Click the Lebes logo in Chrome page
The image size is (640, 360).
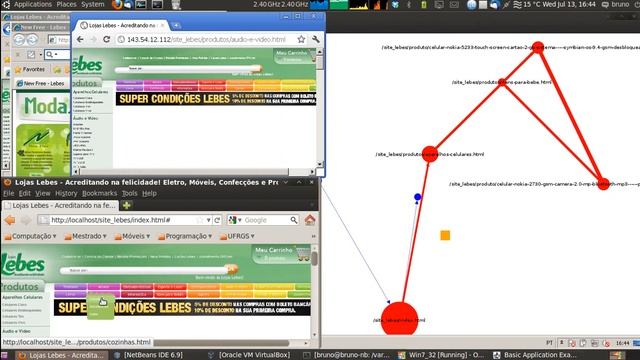tap(88, 64)
